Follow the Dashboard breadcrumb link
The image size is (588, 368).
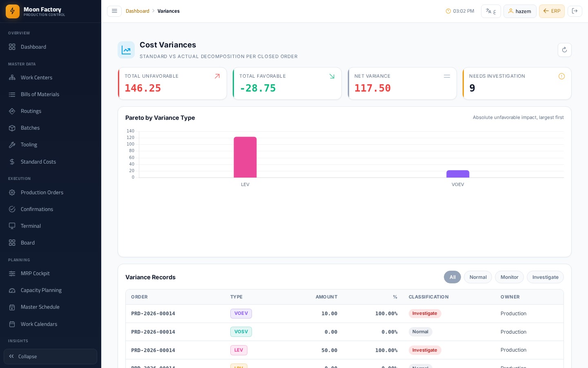pyautogui.click(x=137, y=11)
